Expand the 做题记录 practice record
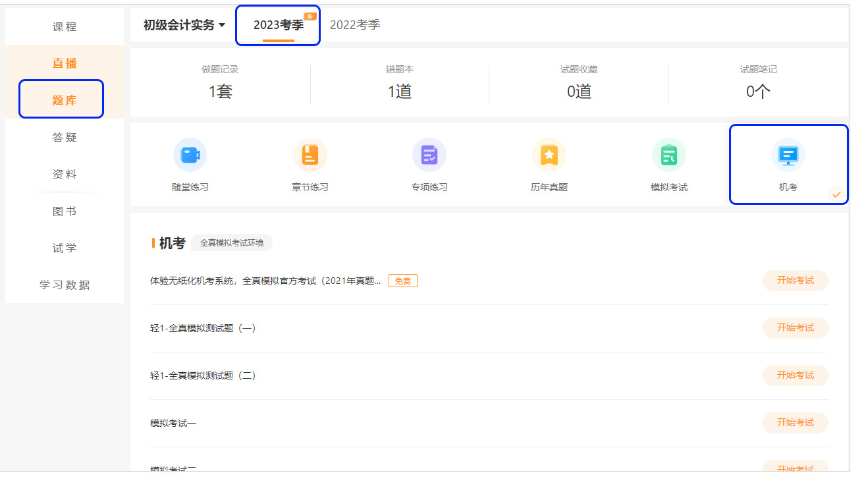The height and width of the screenshot is (498, 868). click(x=221, y=82)
